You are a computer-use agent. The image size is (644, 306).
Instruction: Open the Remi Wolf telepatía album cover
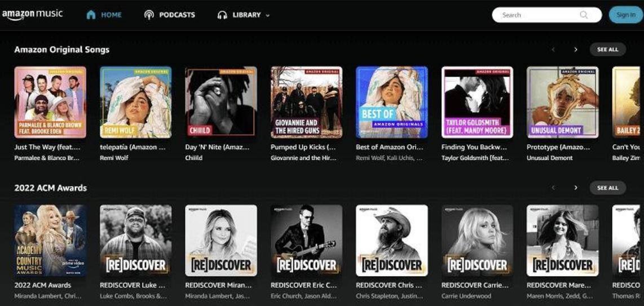(x=135, y=102)
